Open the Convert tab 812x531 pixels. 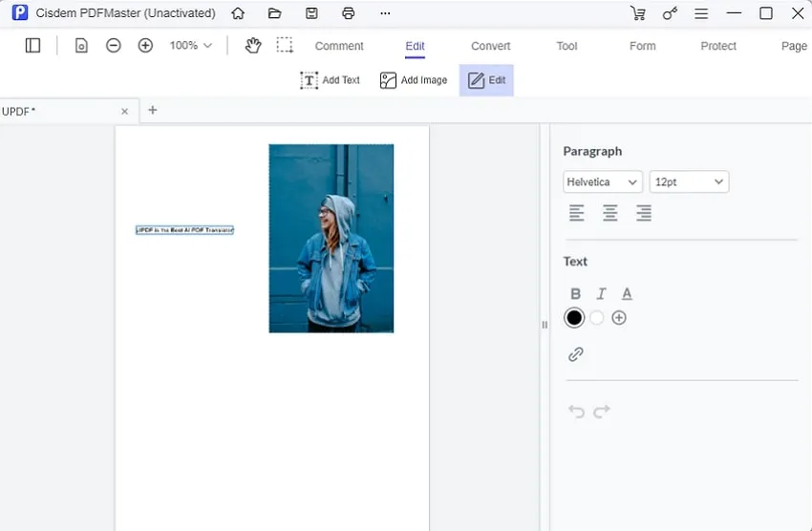(x=490, y=46)
